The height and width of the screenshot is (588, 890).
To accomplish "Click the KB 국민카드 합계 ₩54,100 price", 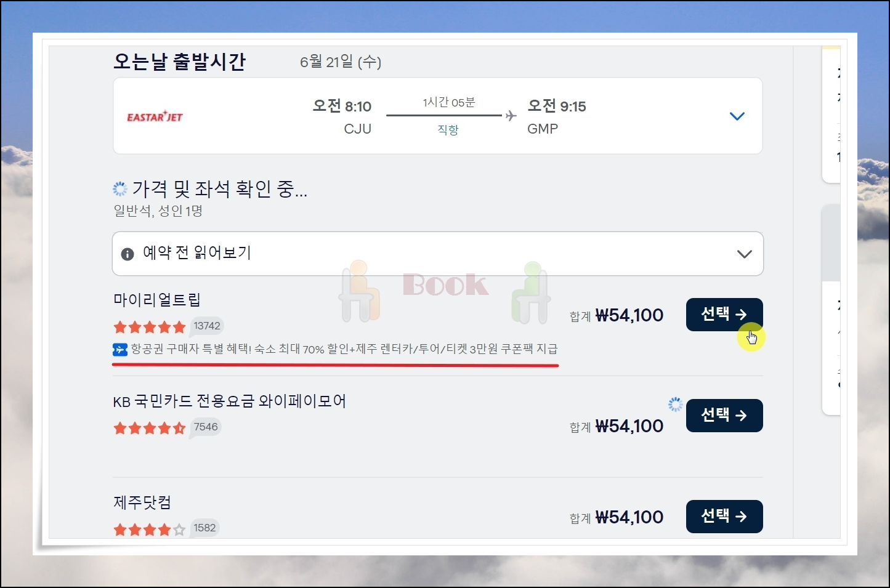I will pyautogui.click(x=617, y=426).
